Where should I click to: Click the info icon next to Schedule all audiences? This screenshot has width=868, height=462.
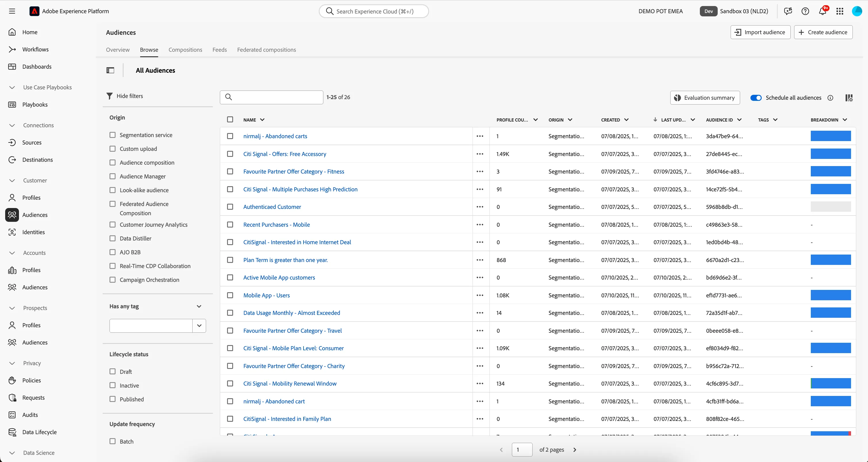[x=830, y=98]
